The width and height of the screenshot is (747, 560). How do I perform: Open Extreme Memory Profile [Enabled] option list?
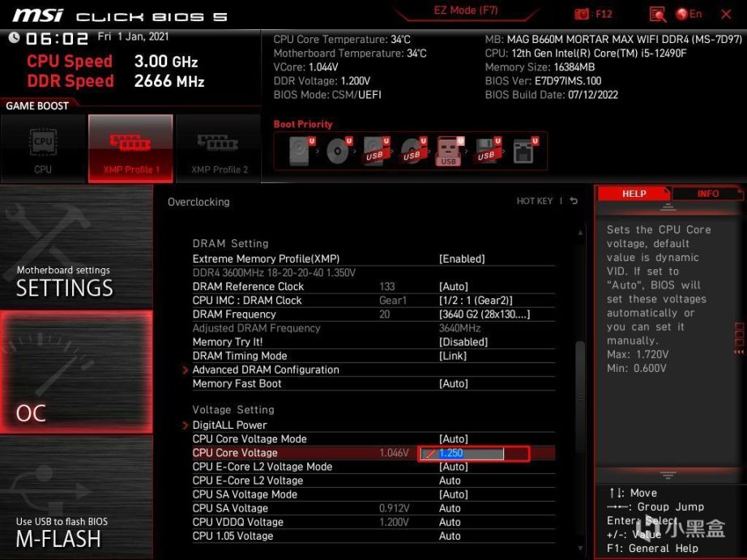(x=462, y=259)
